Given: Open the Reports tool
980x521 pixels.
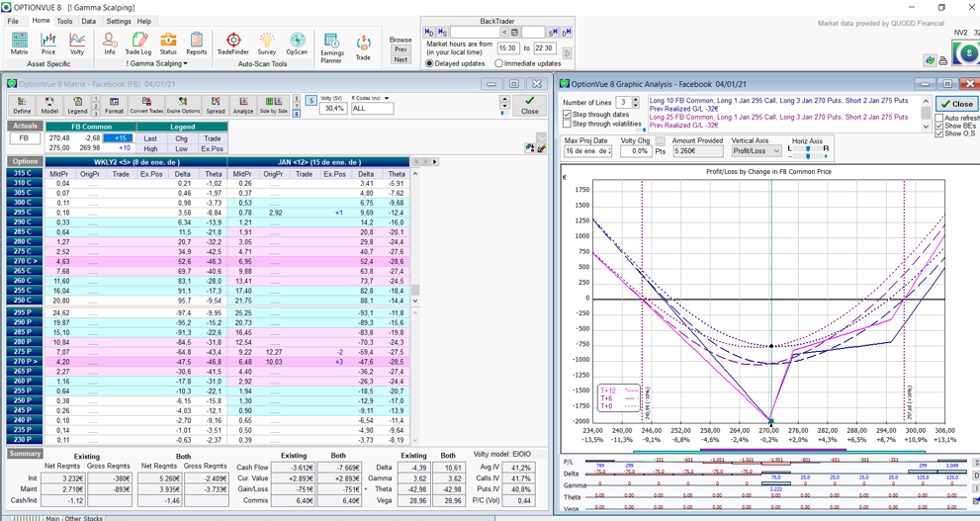Looking at the screenshot, I should 196,43.
